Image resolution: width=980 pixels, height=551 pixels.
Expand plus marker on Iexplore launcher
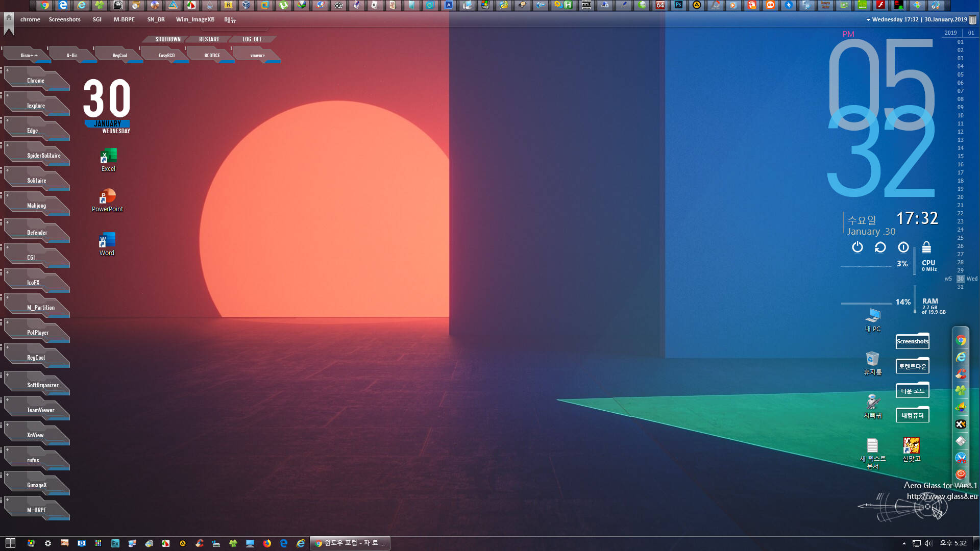click(7, 95)
